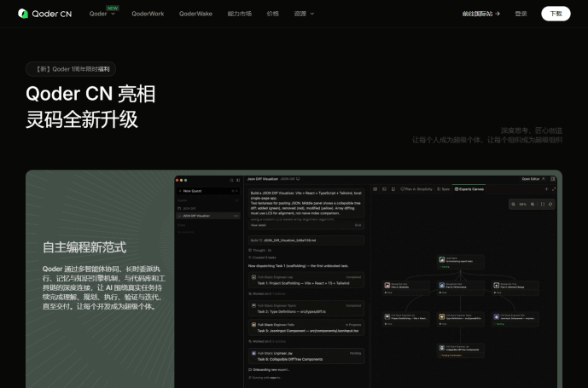
Task: Click the Open Editor button
Action: pyautogui.click(x=533, y=179)
